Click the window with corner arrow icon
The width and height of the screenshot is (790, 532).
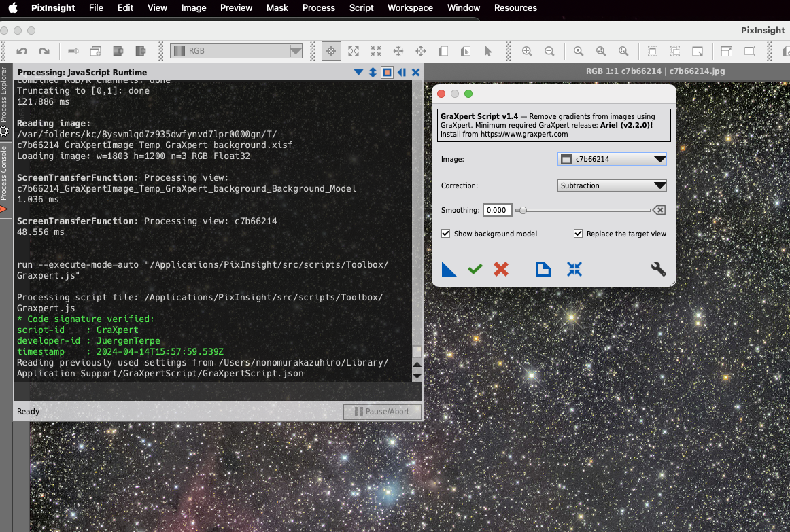pos(698,51)
